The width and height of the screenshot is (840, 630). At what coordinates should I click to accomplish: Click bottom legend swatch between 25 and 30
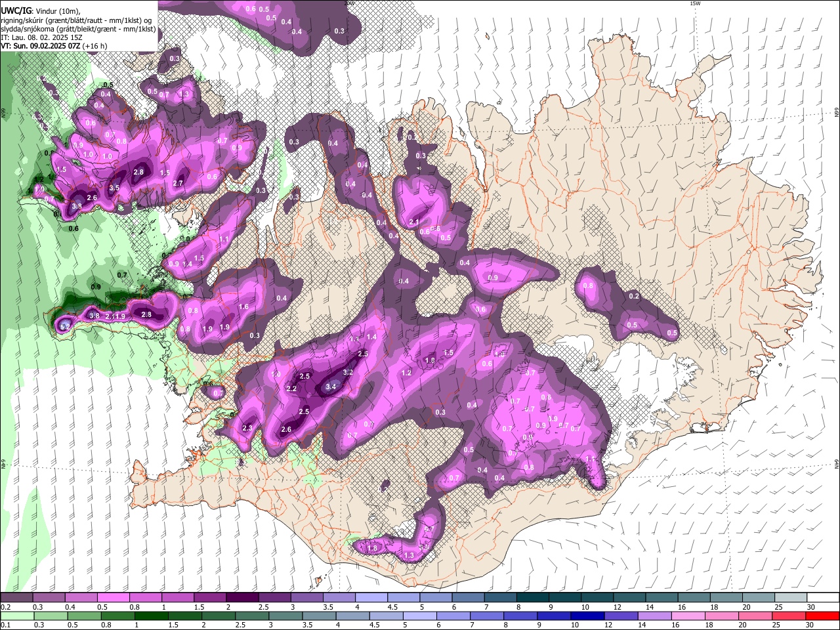tap(790, 616)
